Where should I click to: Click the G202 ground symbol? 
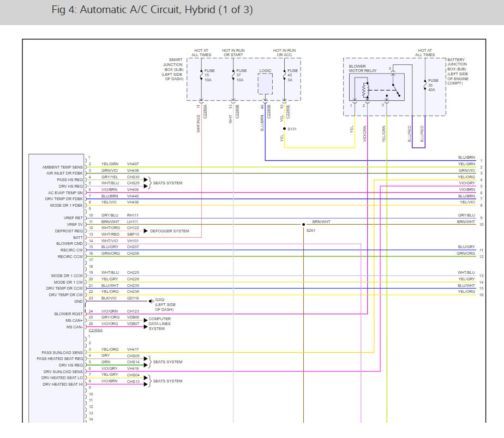pos(151,301)
